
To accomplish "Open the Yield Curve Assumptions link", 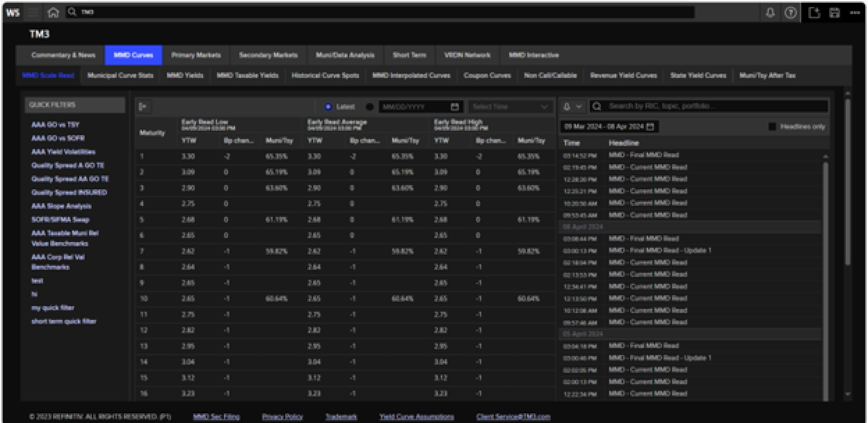I will point(415,415).
